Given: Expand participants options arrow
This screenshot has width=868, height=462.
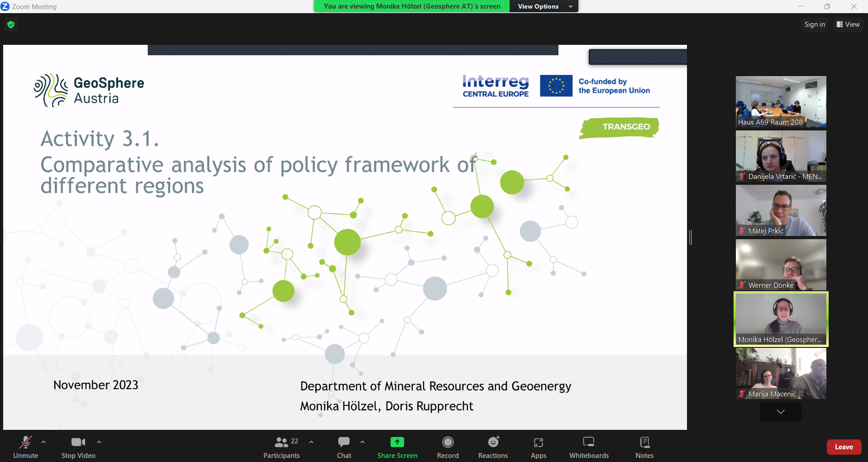Looking at the screenshot, I should click(311, 442).
